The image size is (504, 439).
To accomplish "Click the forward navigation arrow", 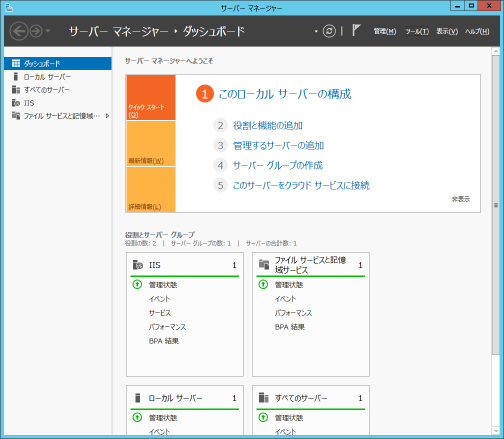I will [35, 31].
